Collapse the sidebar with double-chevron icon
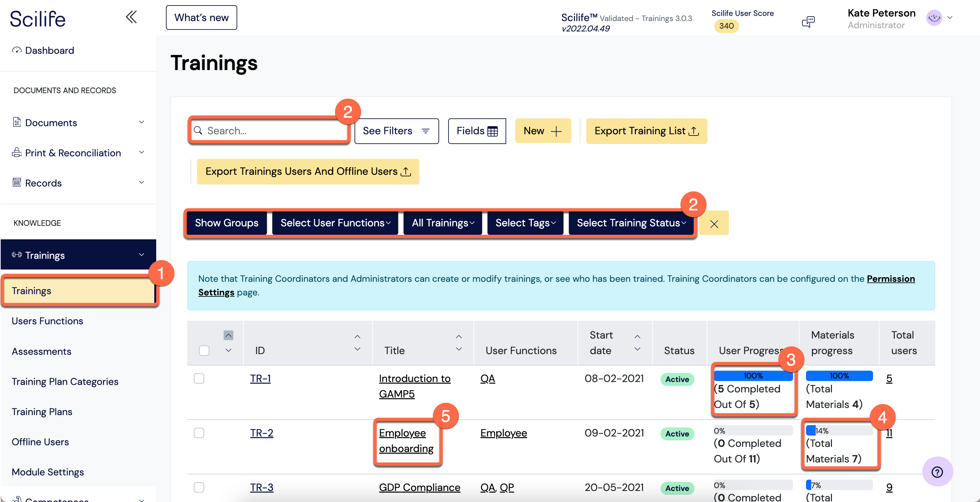This screenshot has width=980, height=502. click(131, 17)
